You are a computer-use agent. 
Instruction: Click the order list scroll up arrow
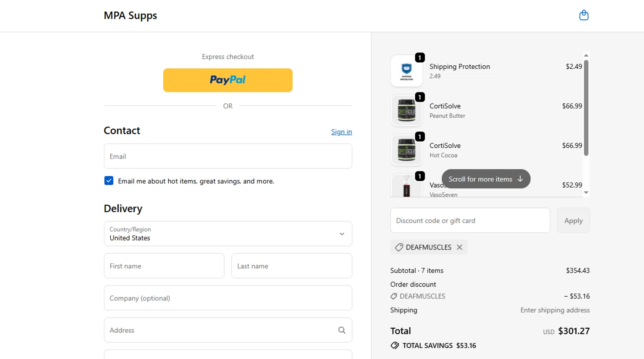click(586, 55)
